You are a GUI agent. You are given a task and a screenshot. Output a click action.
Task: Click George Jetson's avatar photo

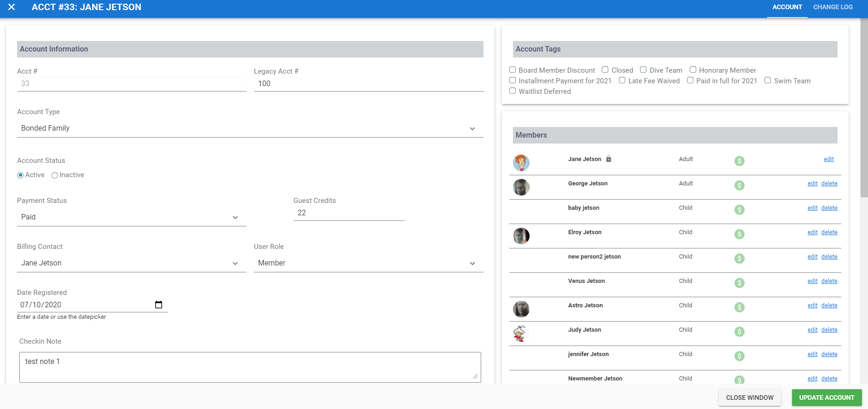pyautogui.click(x=521, y=187)
